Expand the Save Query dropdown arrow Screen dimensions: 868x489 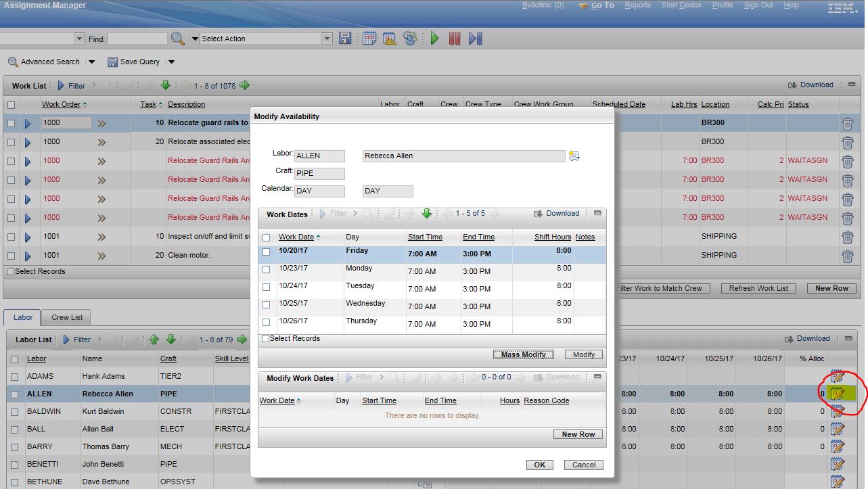point(171,62)
